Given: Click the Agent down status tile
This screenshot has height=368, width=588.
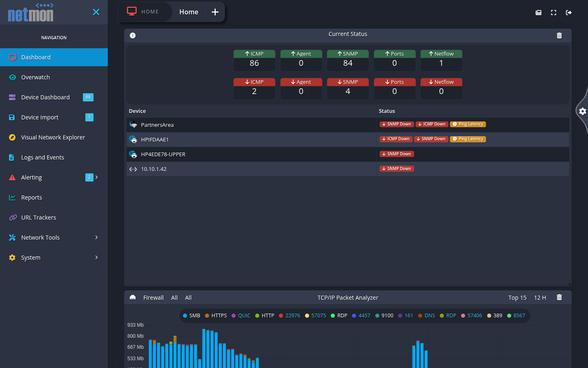Looking at the screenshot, I should [301, 88].
